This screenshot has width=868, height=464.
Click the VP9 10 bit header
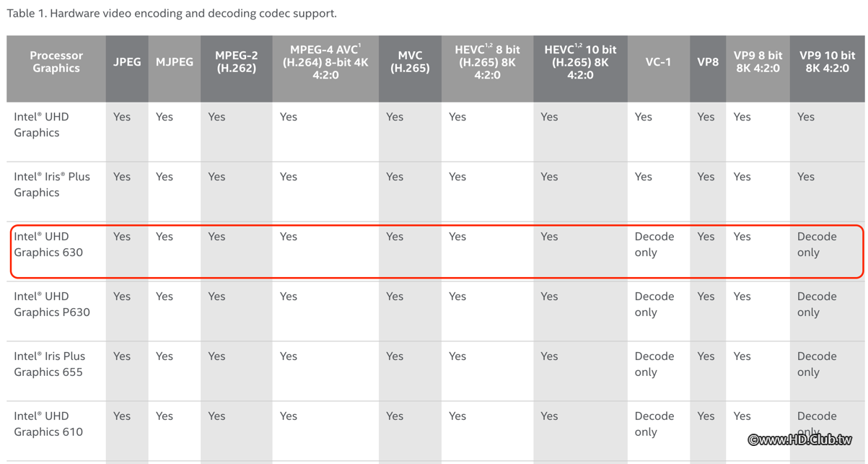(x=827, y=62)
